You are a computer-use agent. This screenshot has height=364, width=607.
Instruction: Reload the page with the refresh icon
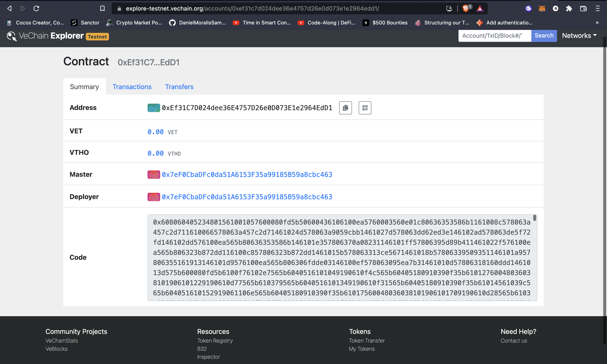36,9
